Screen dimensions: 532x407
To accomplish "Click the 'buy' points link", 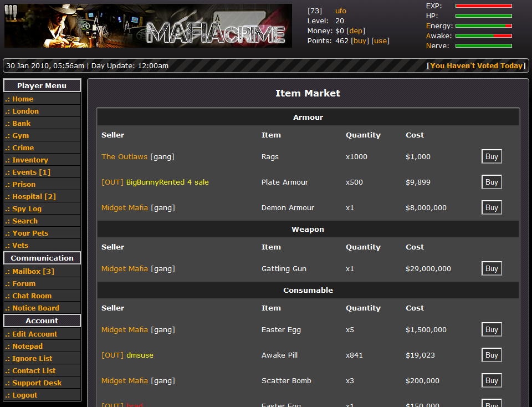I will pyautogui.click(x=360, y=41).
